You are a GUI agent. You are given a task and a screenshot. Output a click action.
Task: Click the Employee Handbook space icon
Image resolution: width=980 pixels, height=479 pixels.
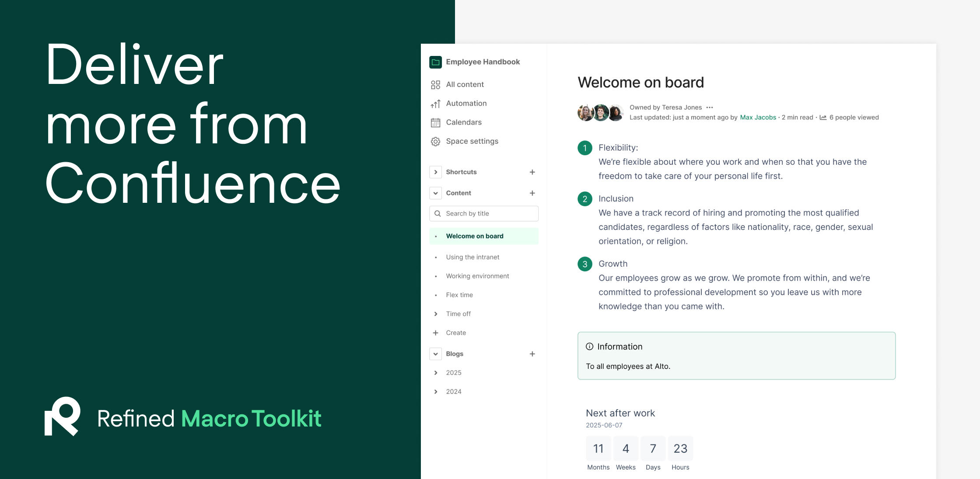point(435,62)
